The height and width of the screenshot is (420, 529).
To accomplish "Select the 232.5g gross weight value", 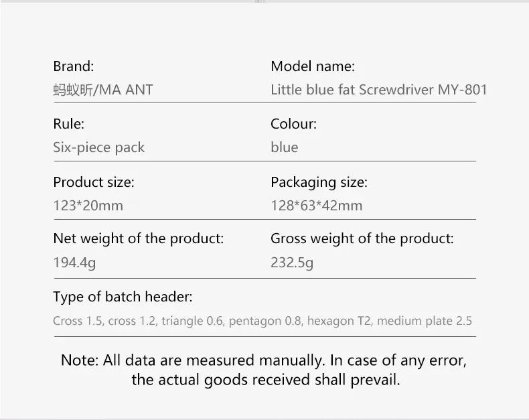I will coord(292,263).
